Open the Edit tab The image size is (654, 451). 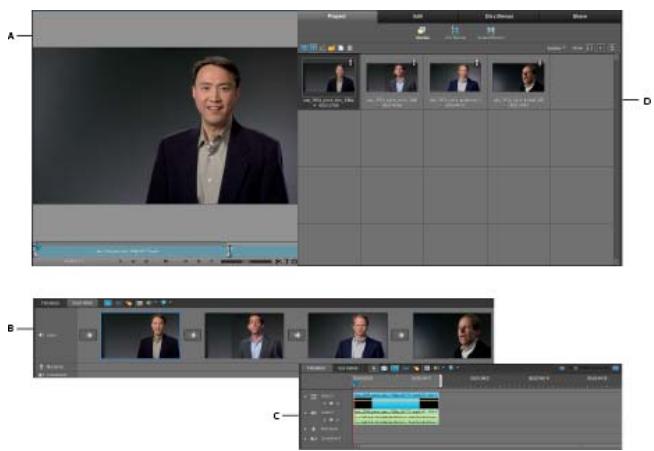point(418,16)
